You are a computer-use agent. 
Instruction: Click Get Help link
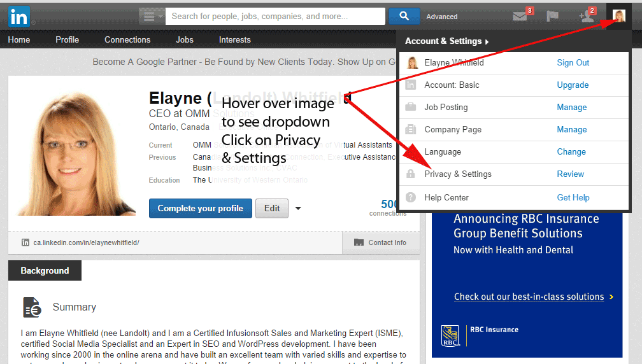coord(573,197)
